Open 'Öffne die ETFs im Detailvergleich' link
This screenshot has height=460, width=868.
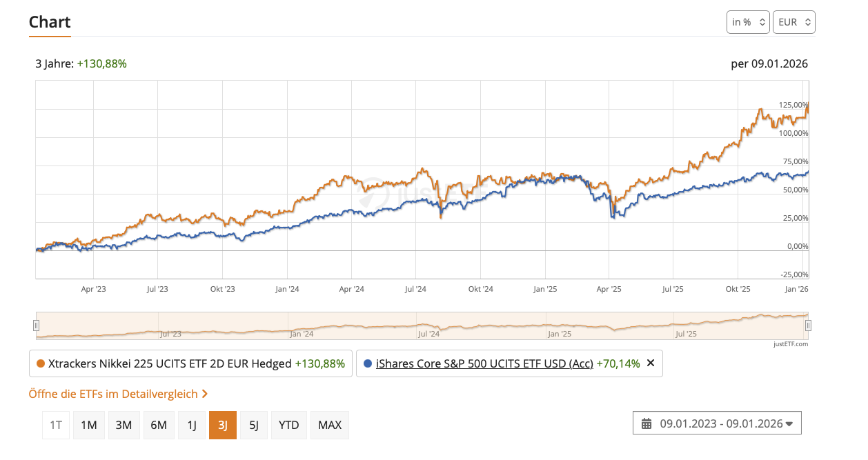(118, 394)
